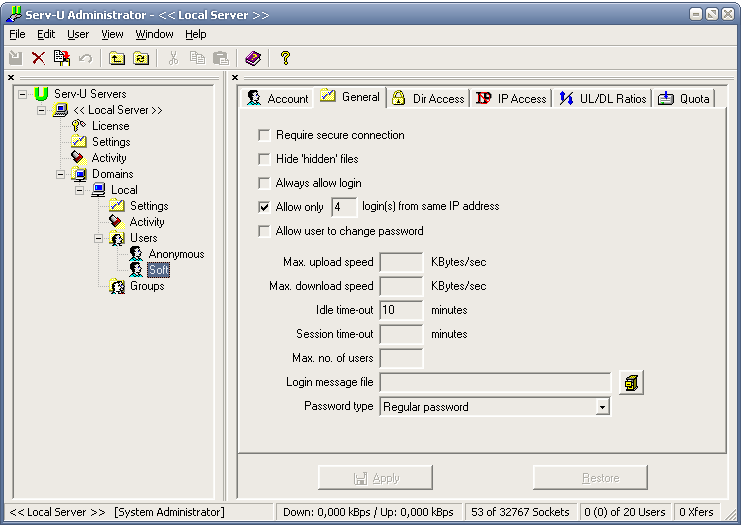The width and height of the screenshot is (741, 525).
Task: Collapse the Local domain tree node
Action: click(x=79, y=190)
